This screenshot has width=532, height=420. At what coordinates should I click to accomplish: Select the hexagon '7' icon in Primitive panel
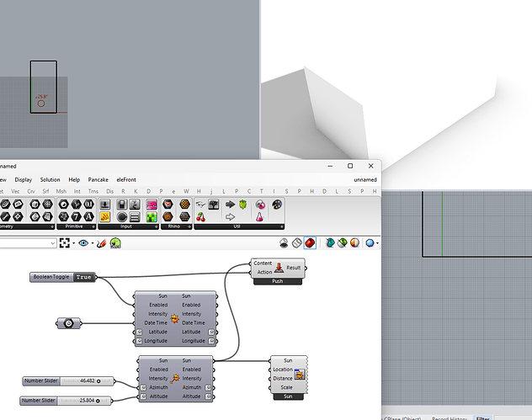click(x=77, y=216)
